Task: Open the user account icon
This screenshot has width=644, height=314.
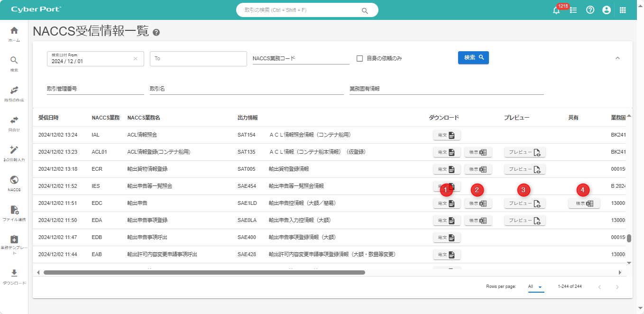Action: tap(606, 10)
